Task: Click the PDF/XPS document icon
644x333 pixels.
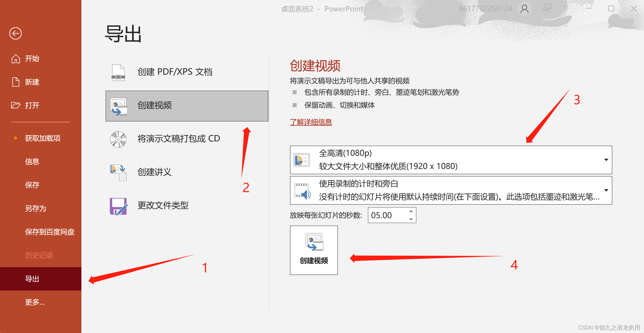Action: 118,72
